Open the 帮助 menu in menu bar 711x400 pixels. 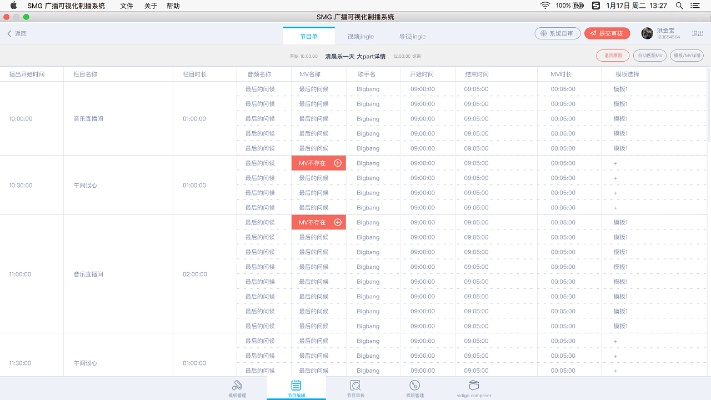point(173,5)
